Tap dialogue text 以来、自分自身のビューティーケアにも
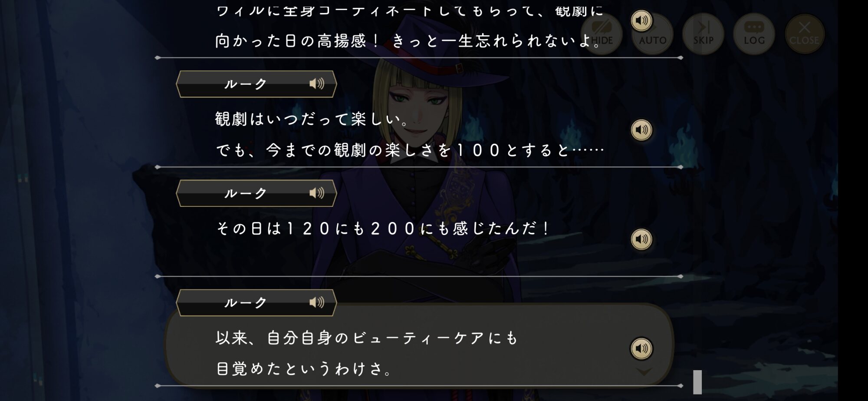Screen dimensions: 868x401 [367, 338]
